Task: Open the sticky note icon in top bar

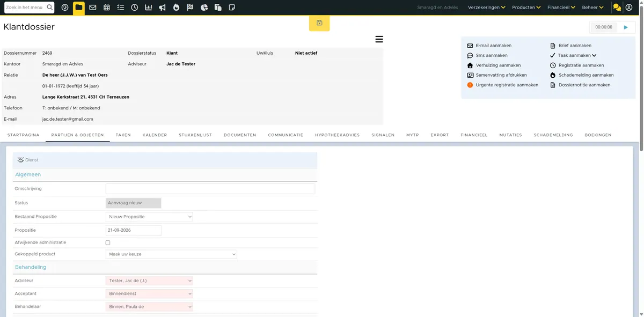Action: (x=232, y=8)
